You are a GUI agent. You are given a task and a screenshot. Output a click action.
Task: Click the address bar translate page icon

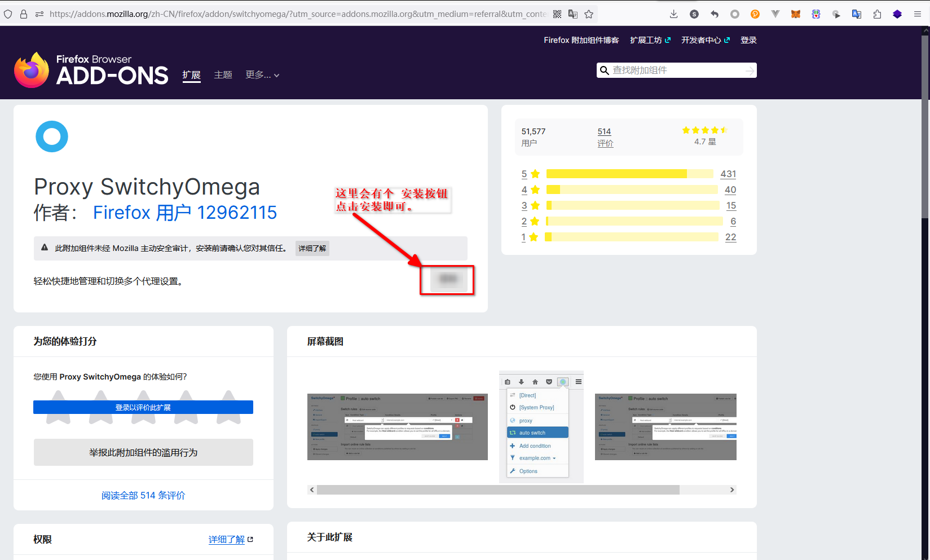click(573, 14)
